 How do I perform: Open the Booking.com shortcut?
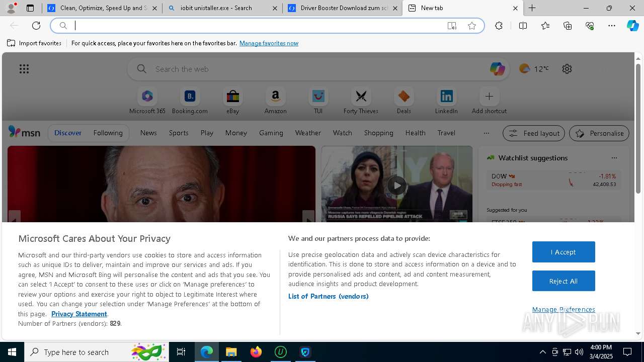coord(190,101)
